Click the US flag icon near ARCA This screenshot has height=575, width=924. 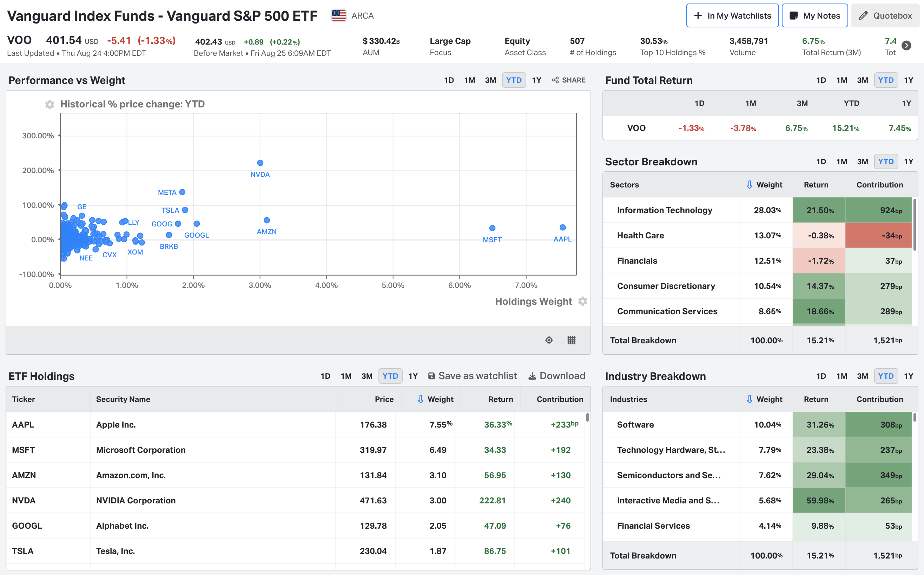[x=338, y=15]
